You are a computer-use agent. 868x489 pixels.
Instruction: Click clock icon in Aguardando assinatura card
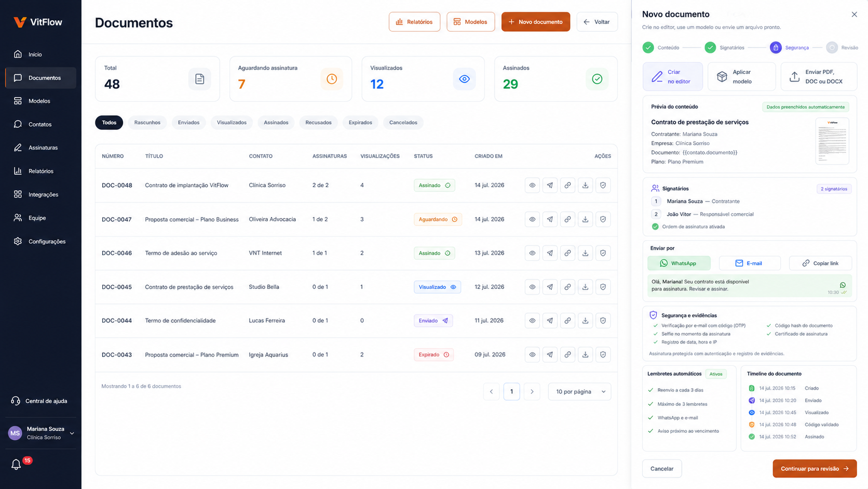[332, 79]
